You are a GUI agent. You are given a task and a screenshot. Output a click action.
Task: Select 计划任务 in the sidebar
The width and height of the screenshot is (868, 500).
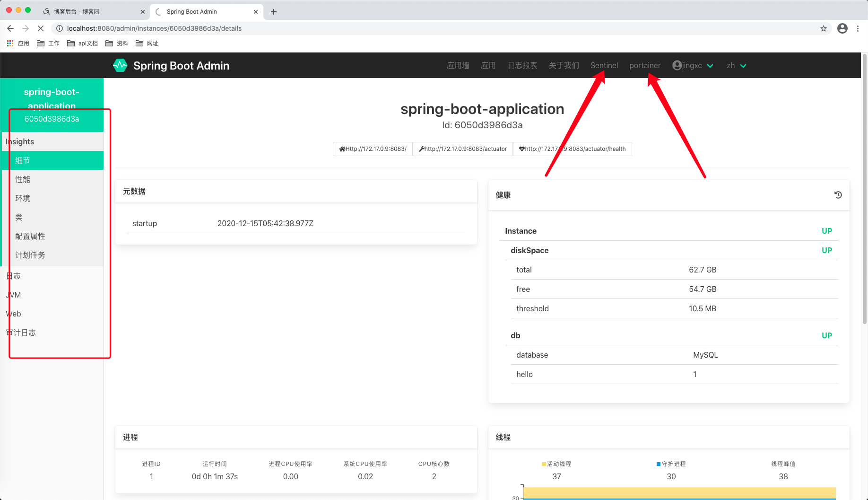point(52,255)
